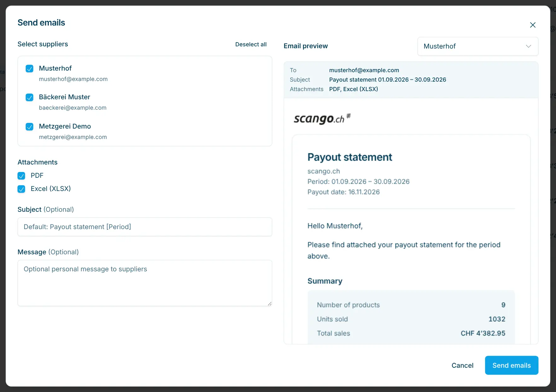Close the Send emails dialog
Image resolution: width=556 pixels, height=392 pixels.
coord(533,25)
